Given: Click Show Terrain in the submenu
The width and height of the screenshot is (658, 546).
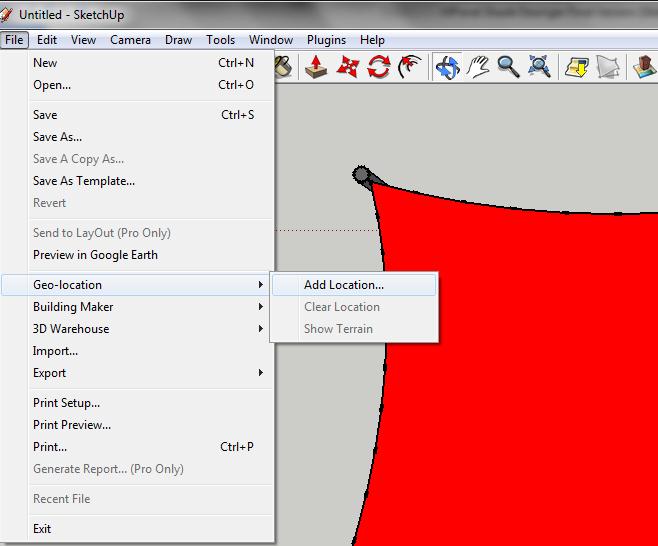Looking at the screenshot, I should 354,329.
